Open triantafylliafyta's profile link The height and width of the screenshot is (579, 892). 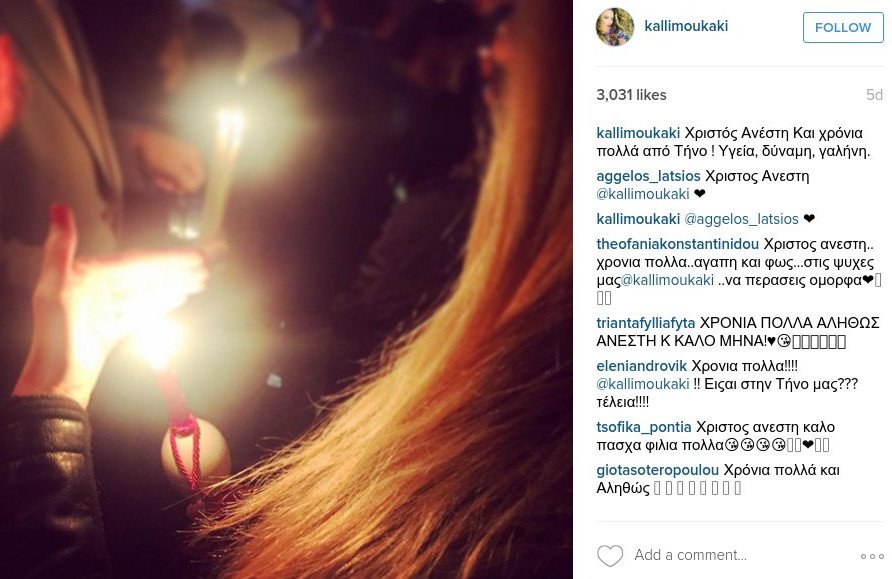[646, 323]
